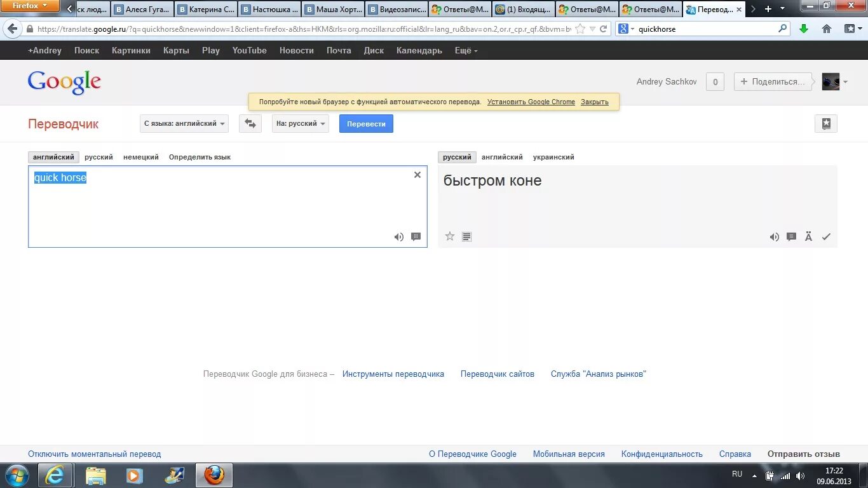This screenshot has height=488, width=868.
Task: Open the account profile avatar
Action: point(831,81)
